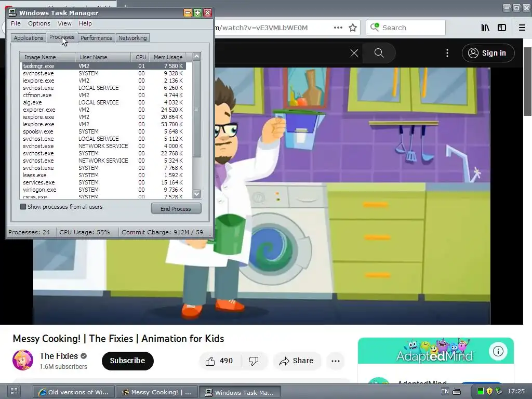The width and height of the screenshot is (532, 399).
Task: Click the Task Manager title bar icon
Action: [12, 13]
